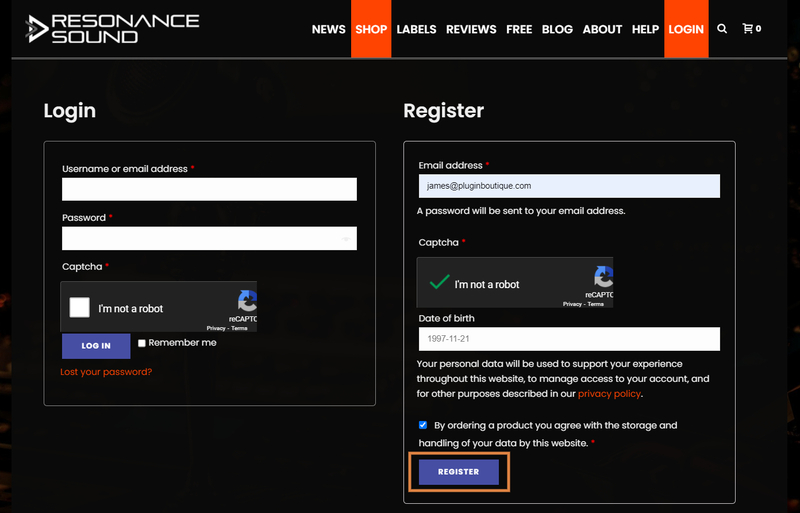Image resolution: width=800 pixels, height=513 pixels.
Task: Focus the Login Password field
Action: pyautogui.click(x=209, y=238)
